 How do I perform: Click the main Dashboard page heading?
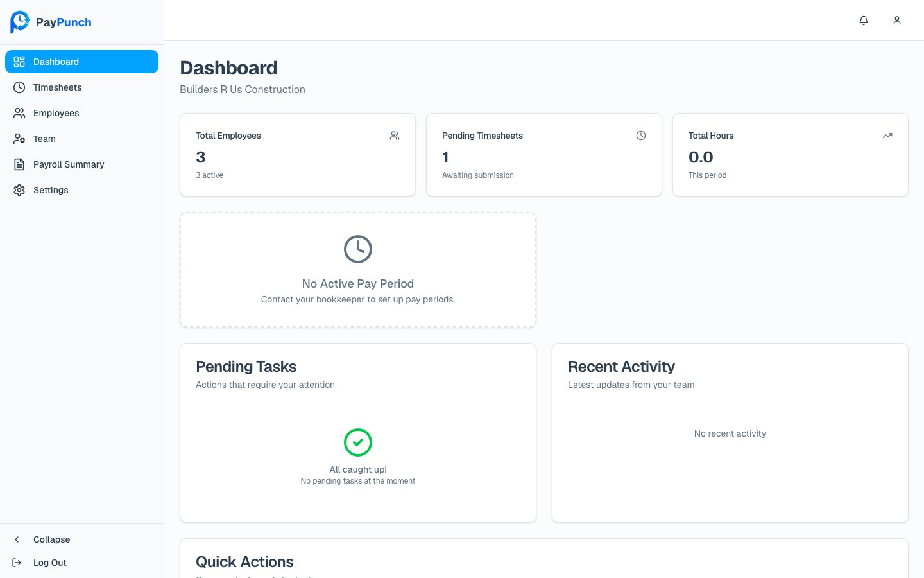pyautogui.click(x=229, y=68)
